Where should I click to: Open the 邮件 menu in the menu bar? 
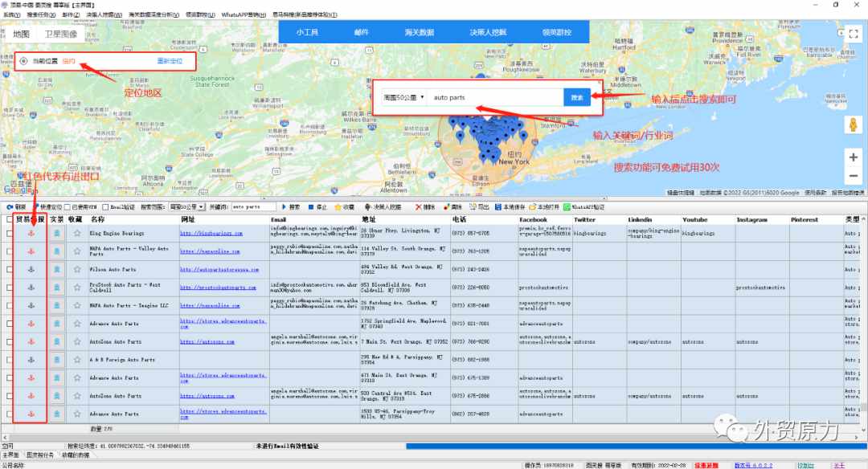click(71, 15)
